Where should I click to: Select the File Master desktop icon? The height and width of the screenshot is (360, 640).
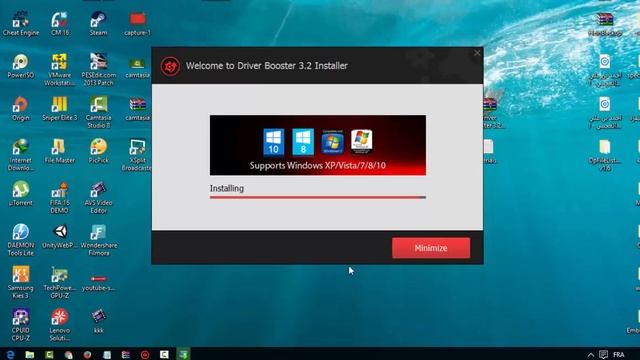tap(60, 151)
